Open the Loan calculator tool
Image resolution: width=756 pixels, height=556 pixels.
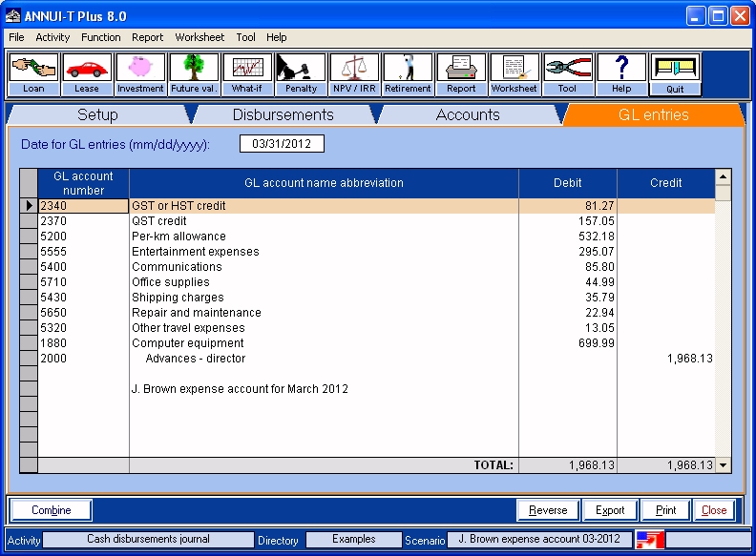[33, 74]
